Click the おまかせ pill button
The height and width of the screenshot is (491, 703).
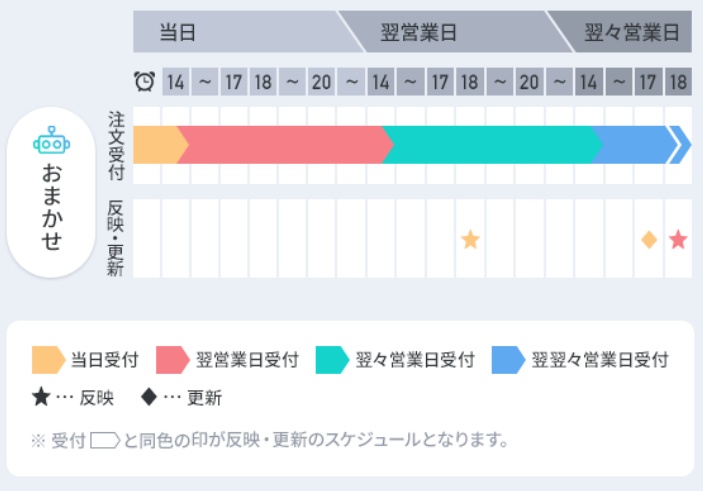coord(51,192)
